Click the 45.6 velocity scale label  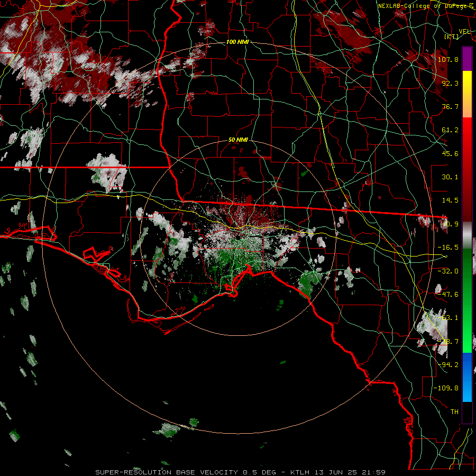pos(450,153)
